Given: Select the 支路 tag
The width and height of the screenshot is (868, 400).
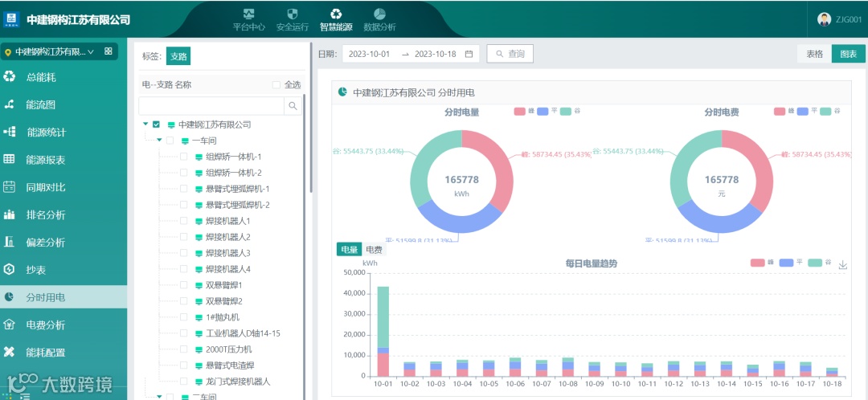Looking at the screenshot, I should pyautogui.click(x=178, y=56).
